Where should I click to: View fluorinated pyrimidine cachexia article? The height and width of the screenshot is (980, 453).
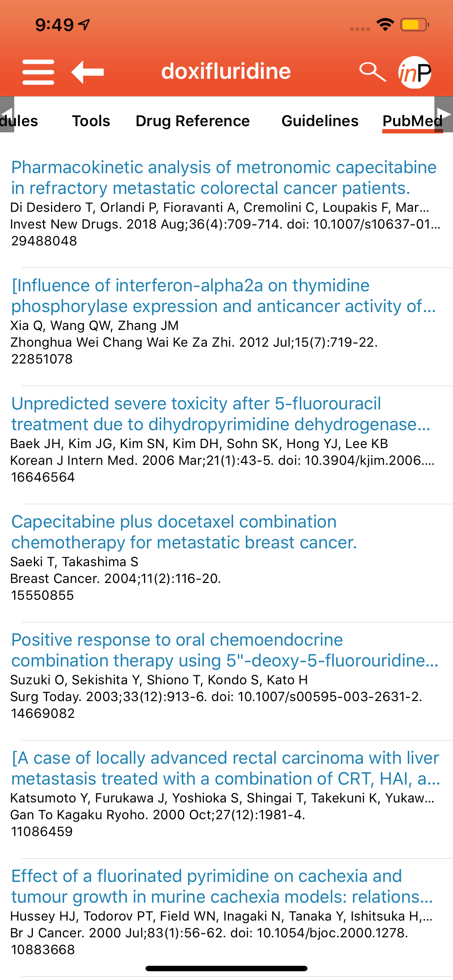222,886
